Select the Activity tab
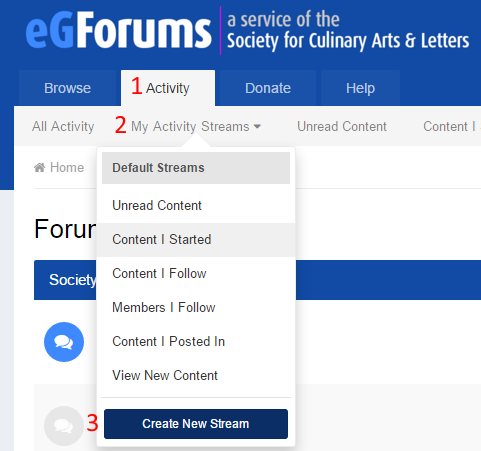481x451 pixels. [168, 88]
